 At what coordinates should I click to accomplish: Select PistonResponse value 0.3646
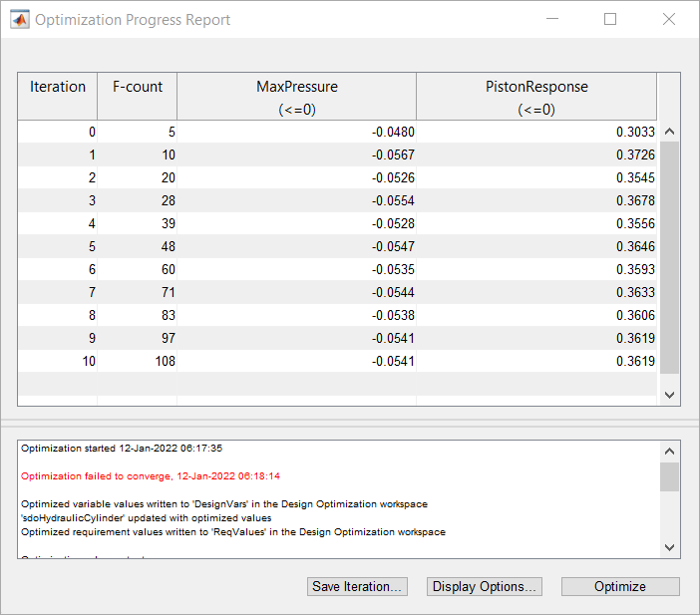tap(536, 246)
